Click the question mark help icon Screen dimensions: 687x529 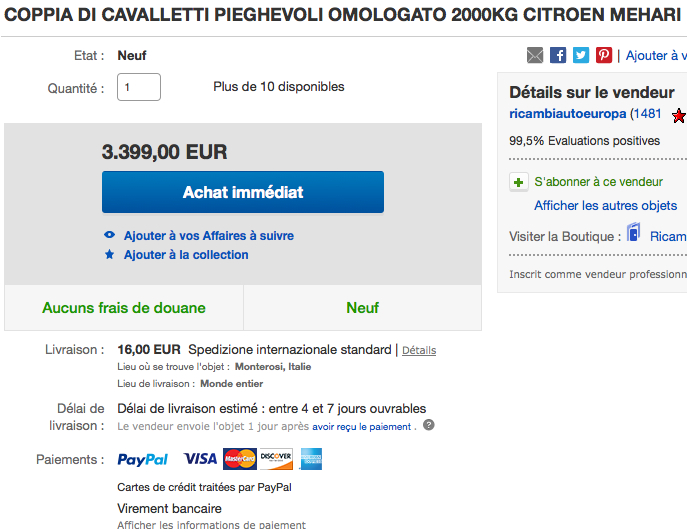(428, 425)
